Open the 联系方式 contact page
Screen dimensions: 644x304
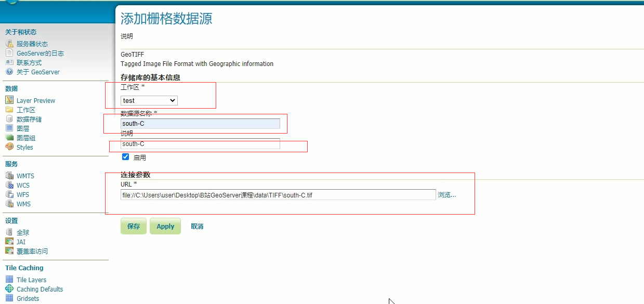[29, 63]
